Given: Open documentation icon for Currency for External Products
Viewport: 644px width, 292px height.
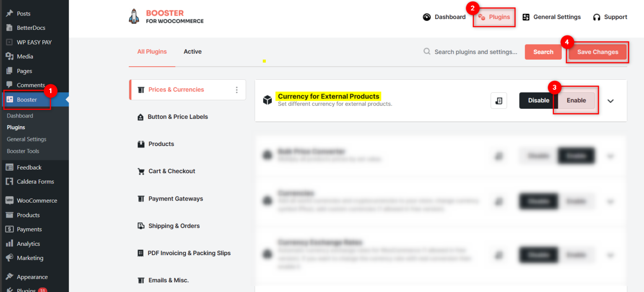Looking at the screenshot, I should coord(499,101).
